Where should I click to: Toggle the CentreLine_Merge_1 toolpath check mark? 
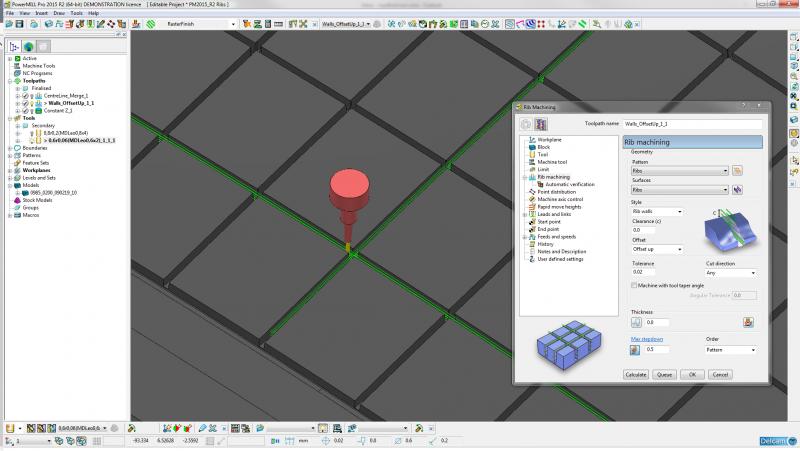[x=25, y=96]
